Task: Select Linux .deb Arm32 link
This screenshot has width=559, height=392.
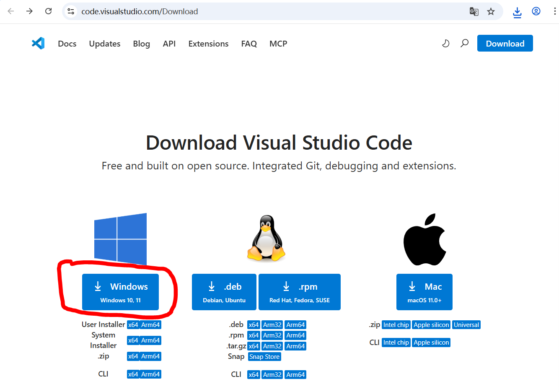Action: [272, 325]
